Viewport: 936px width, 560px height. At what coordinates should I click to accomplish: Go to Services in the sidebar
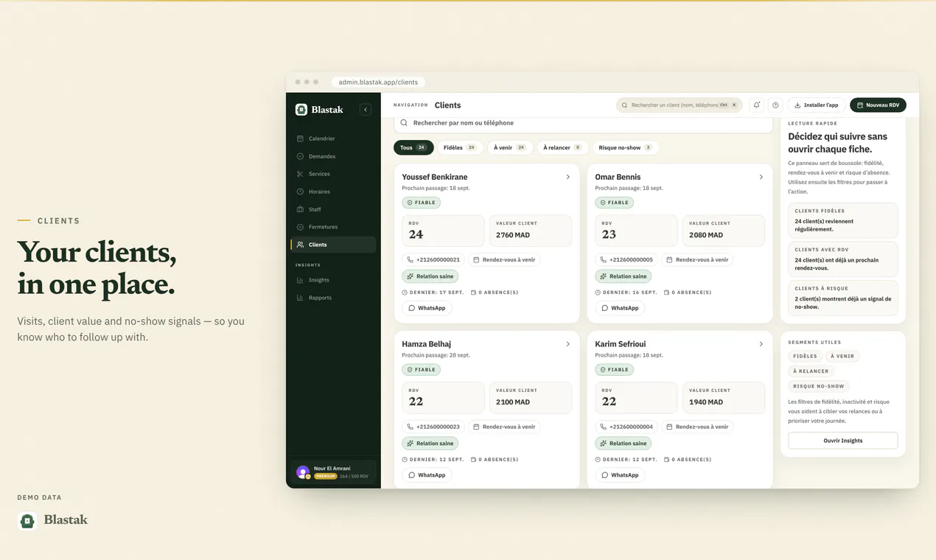[333, 174]
